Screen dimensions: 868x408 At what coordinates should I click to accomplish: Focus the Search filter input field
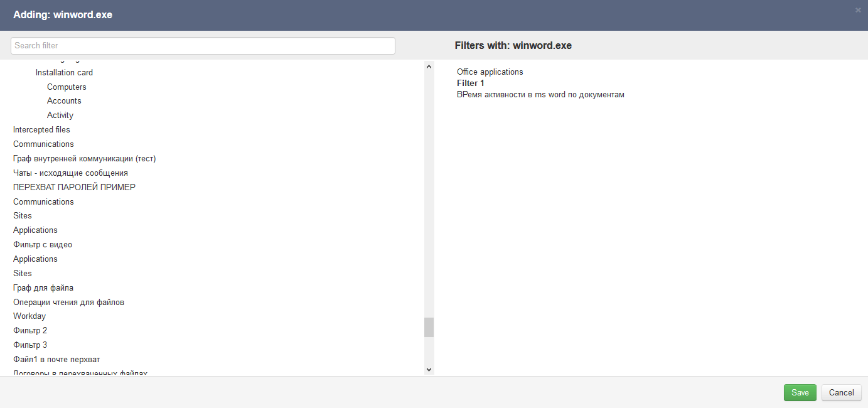(x=203, y=46)
